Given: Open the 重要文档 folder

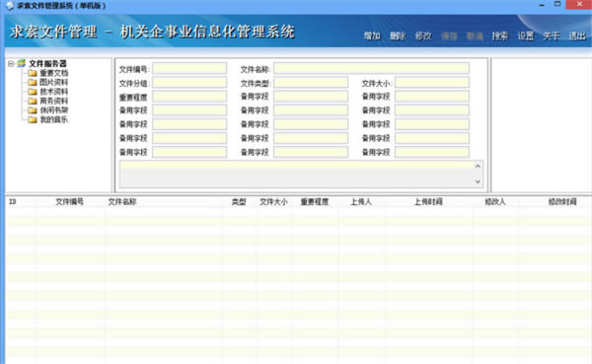Looking at the screenshot, I should coord(53,73).
